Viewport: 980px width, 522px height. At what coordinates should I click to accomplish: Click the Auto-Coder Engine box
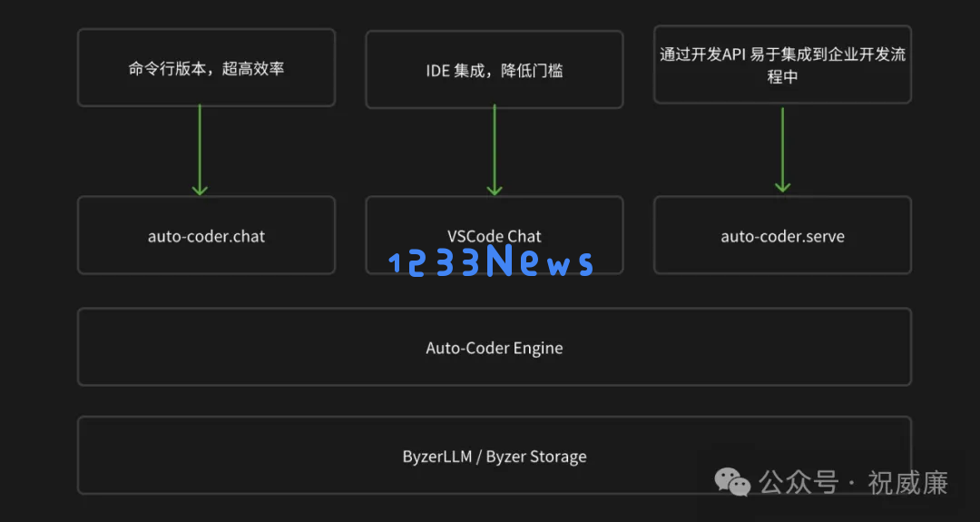(495, 346)
